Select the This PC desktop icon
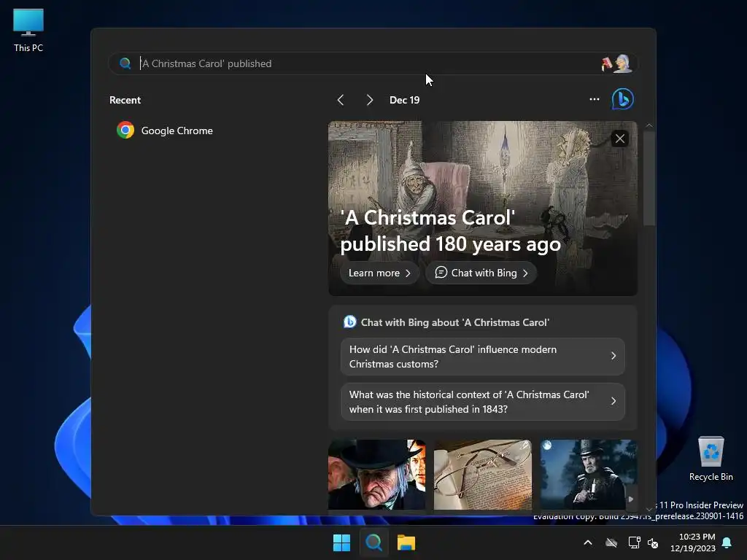 [28, 30]
